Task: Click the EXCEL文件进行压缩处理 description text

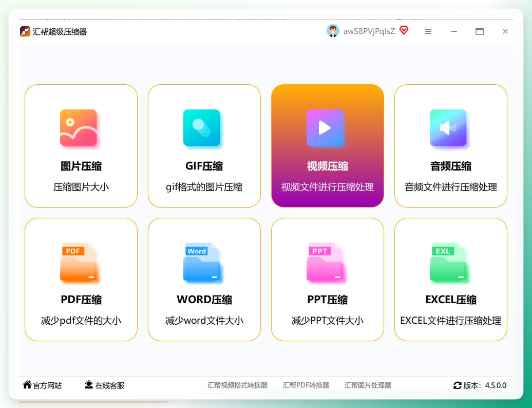Action: click(x=450, y=321)
